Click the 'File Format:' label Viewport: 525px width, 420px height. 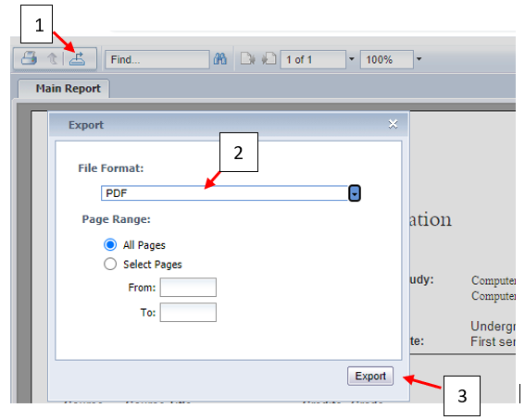pyautogui.click(x=111, y=168)
